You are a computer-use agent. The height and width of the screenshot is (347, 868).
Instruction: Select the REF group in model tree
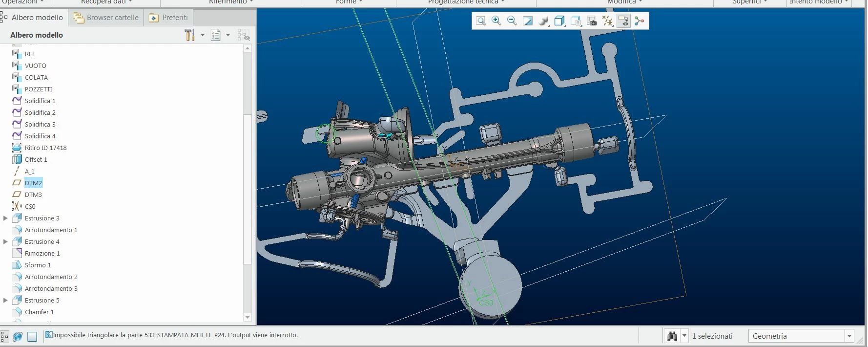pos(30,54)
